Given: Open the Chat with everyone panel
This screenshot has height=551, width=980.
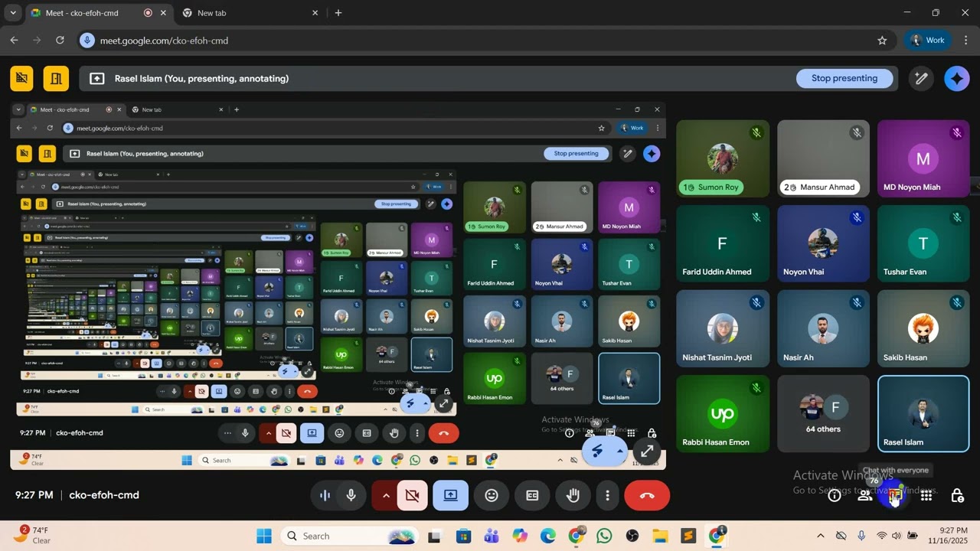Looking at the screenshot, I should pos(895,496).
